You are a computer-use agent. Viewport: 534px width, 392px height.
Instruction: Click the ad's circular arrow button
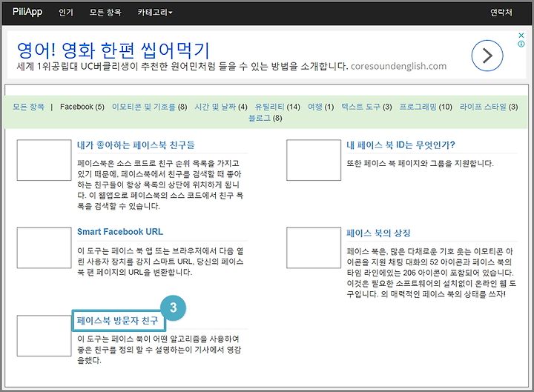click(487, 56)
